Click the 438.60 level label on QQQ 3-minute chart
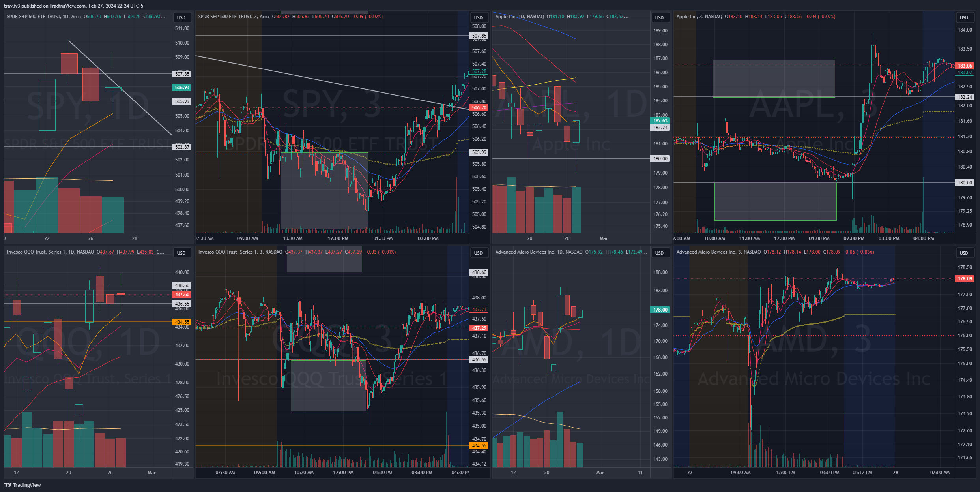 pyautogui.click(x=479, y=272)
